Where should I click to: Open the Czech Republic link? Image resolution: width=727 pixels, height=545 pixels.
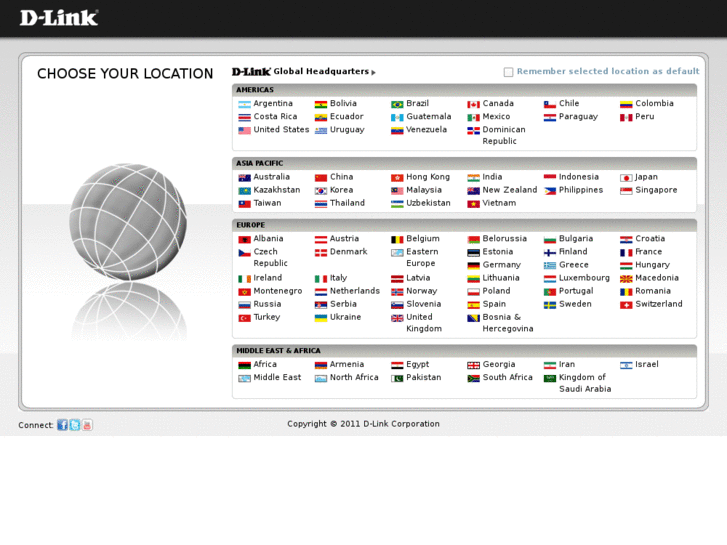(270, 257)
